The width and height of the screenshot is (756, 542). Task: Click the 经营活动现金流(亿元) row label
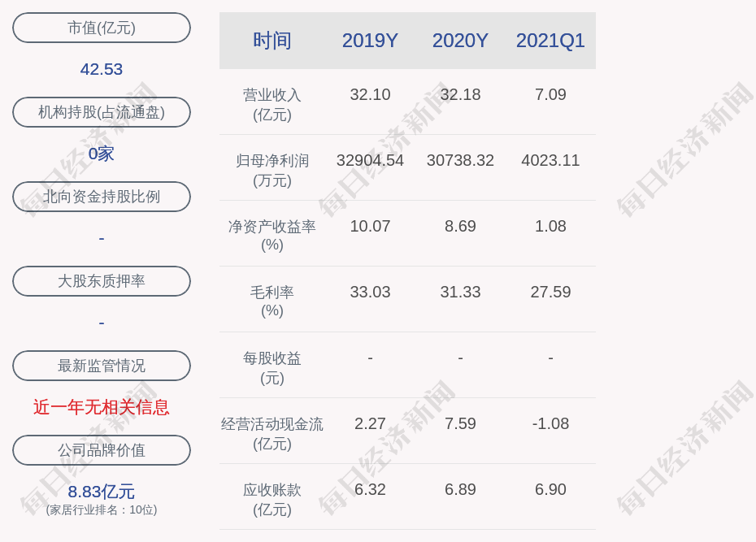click(272, 434)
